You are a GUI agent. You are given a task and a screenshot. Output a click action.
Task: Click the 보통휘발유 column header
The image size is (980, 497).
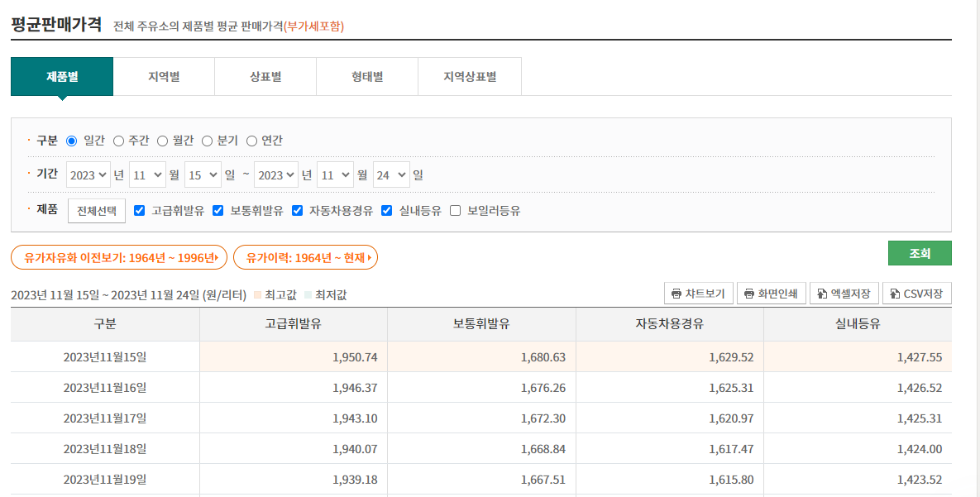point(482,324)
